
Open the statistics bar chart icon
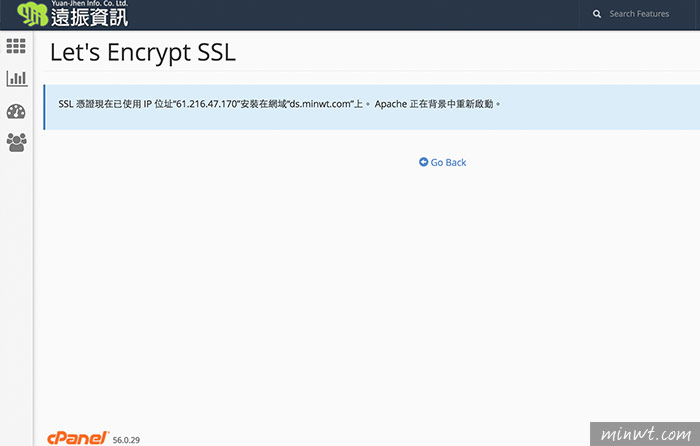17,78
